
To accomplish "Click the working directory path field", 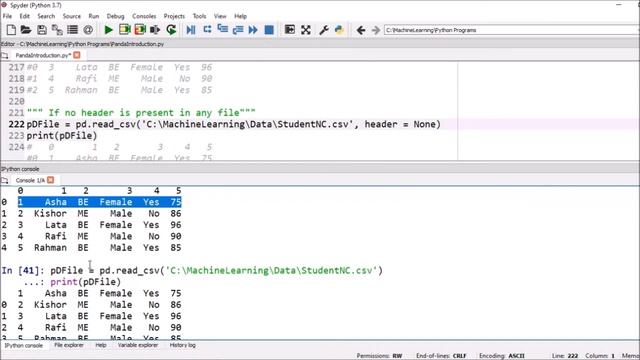I will 511,30.
